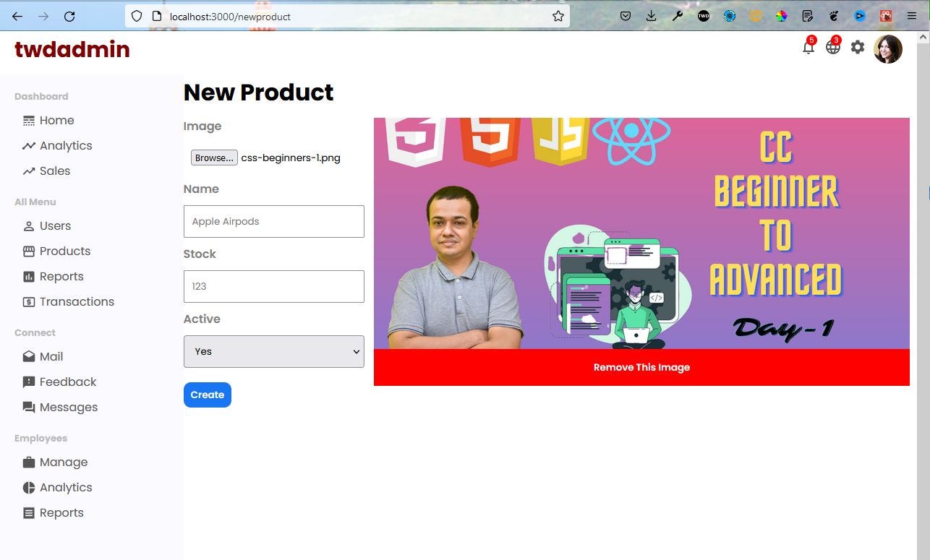
Task: Click the Create button
Action: [208, 395]
